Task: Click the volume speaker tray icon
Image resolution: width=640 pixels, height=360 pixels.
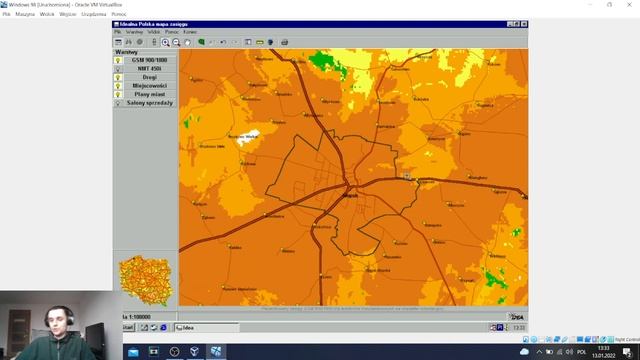Action: point(569,352)
